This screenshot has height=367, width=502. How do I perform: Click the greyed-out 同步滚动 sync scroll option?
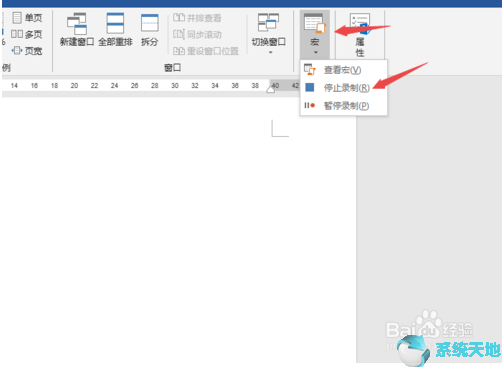197,34
